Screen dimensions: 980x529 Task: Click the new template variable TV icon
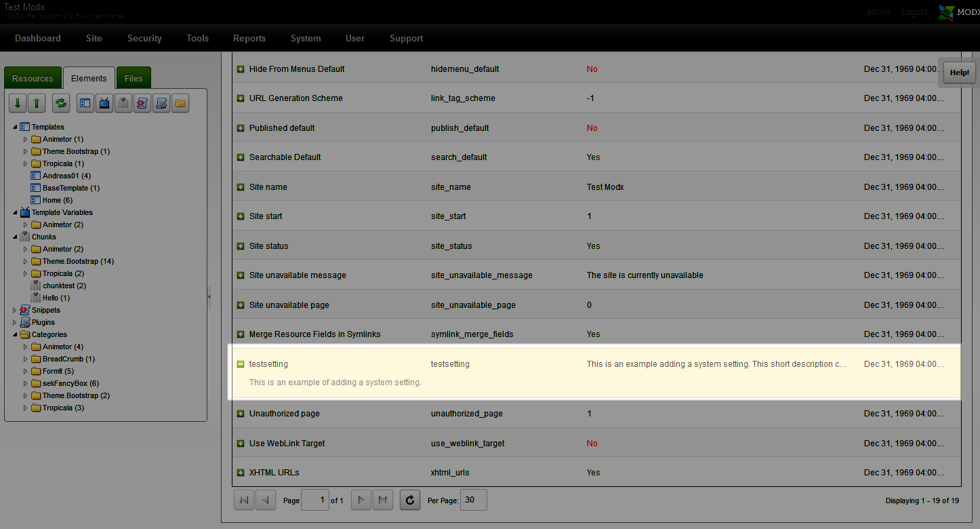(x=104, y=103)
